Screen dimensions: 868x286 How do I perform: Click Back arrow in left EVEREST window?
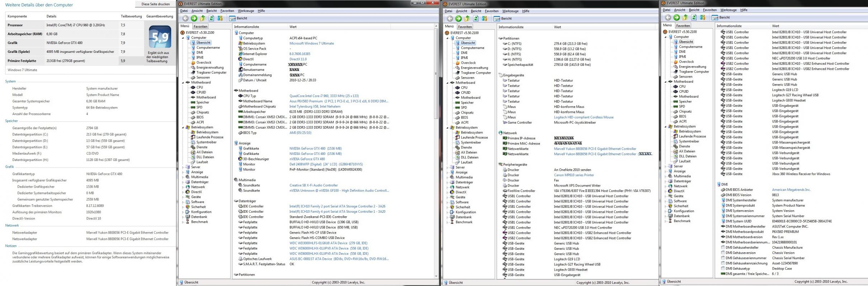[x=185, y=18]
